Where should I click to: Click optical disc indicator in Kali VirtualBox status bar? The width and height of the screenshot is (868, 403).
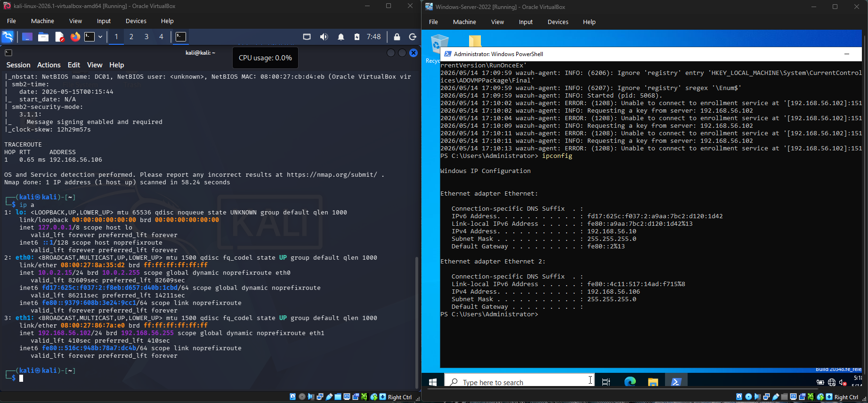pos(302,397)
